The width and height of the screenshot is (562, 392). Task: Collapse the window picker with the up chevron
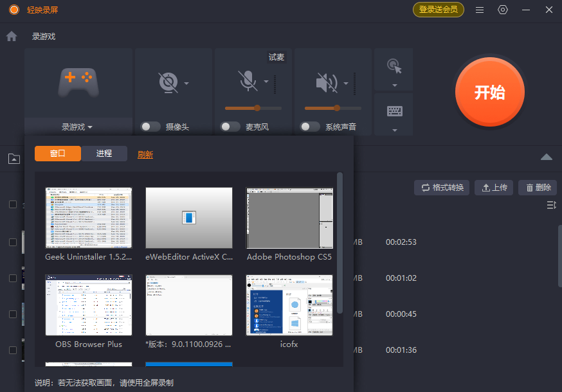pyautogui.click(x=546, y=156)
